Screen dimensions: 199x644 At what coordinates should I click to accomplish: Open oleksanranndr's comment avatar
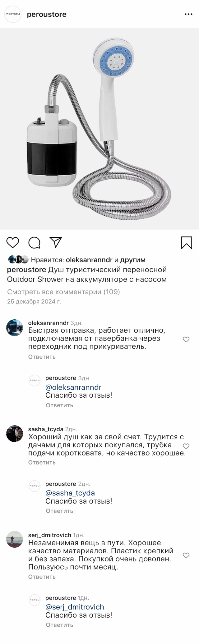tap(15, 327)
